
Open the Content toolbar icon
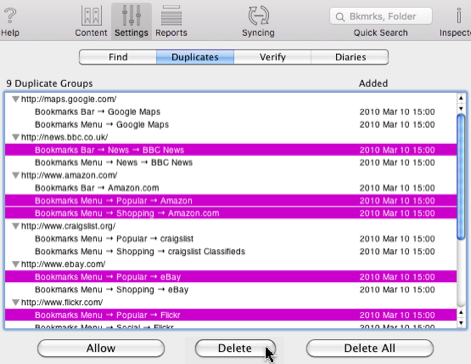click(91, 15)
